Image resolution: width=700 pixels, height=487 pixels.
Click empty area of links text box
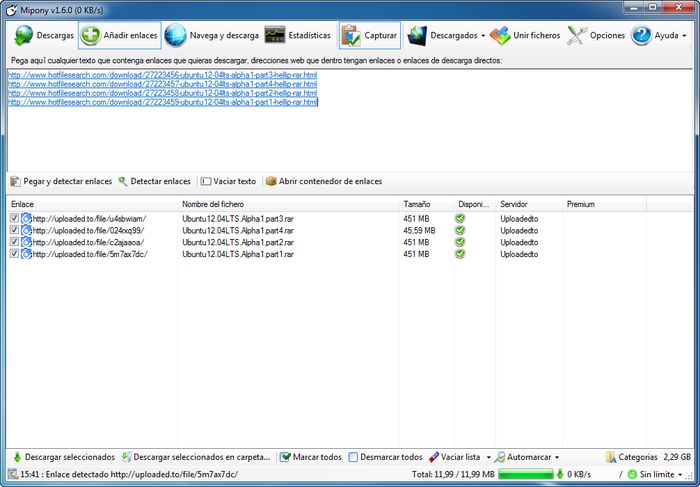click(x=350, y=139)
